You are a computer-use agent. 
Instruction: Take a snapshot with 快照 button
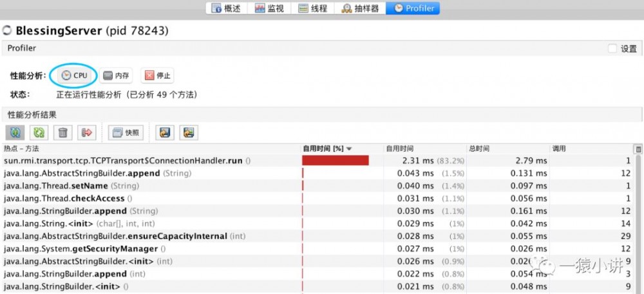click(x=126, y=133)
